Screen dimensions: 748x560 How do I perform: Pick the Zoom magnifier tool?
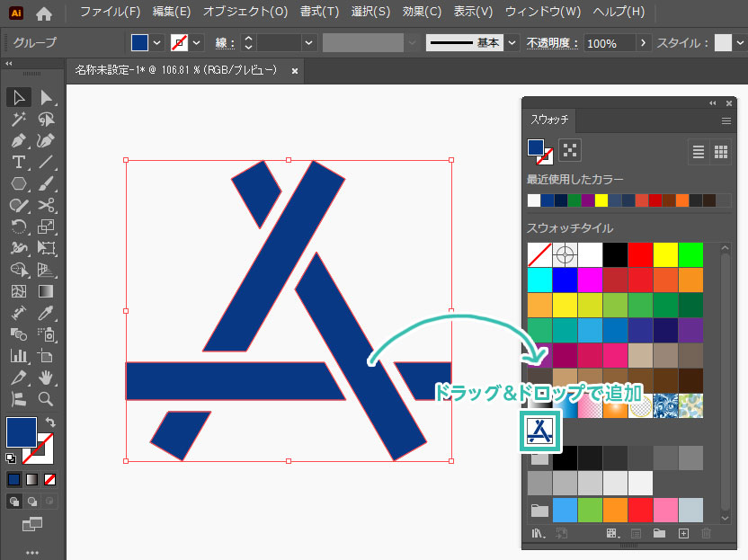(46, 400)
